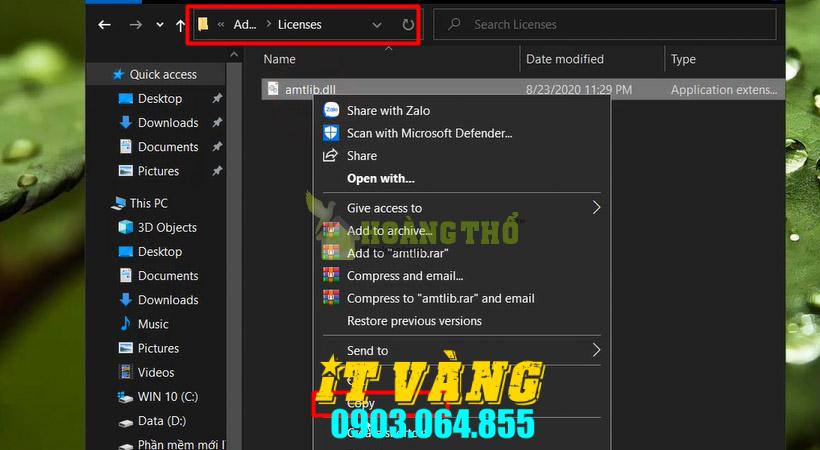Open Documents under This PC
The width and height of the screenshot is (820, 450).
[168, 275]
